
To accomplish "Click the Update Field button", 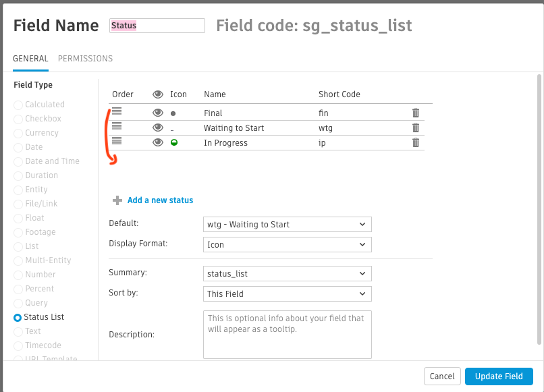I will tap(499, 376).
